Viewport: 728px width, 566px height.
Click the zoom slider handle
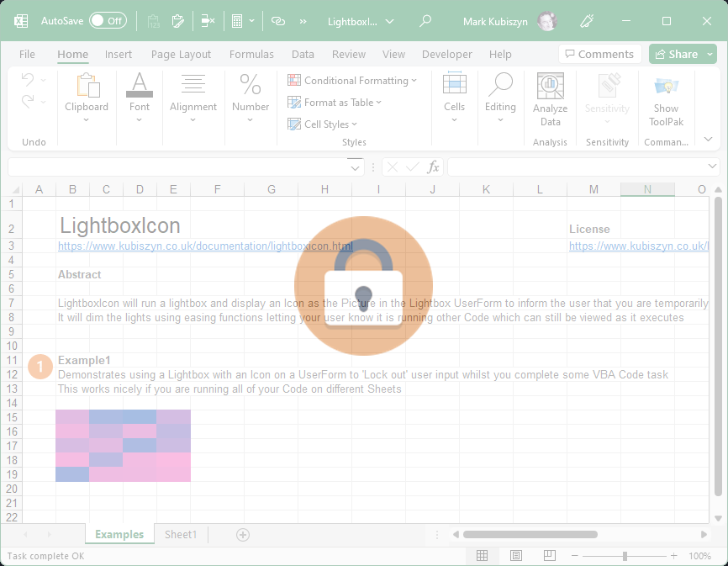point(625,556)
